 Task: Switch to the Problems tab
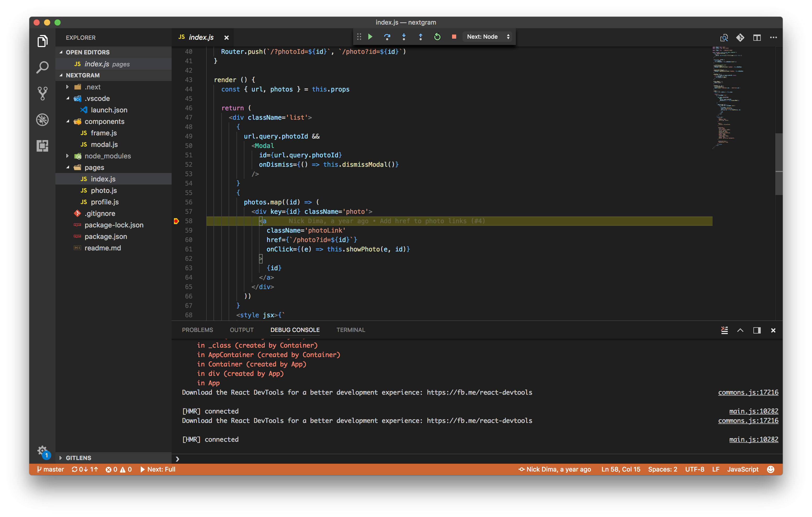(x=197, y=330)
